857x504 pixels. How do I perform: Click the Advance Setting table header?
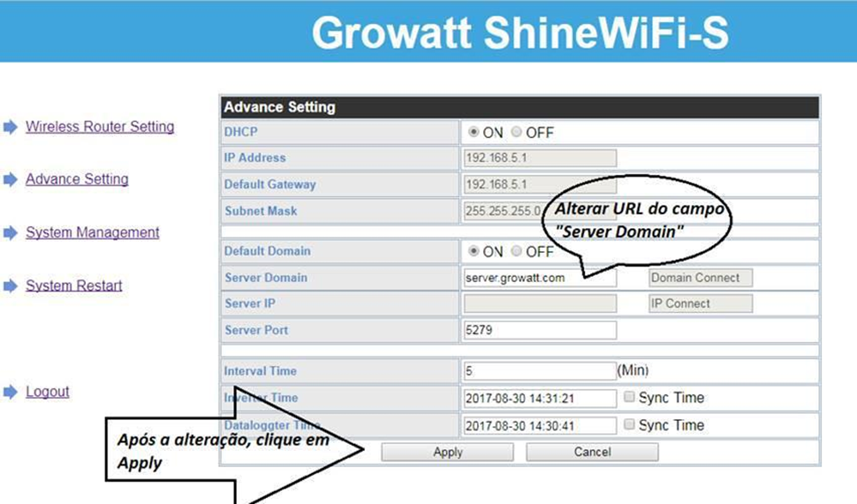(x=520, y=107)
